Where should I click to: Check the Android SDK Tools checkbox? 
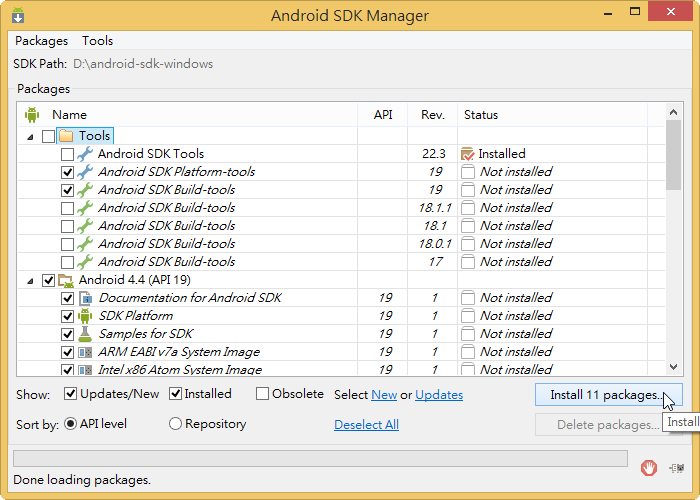click(67, 154)
